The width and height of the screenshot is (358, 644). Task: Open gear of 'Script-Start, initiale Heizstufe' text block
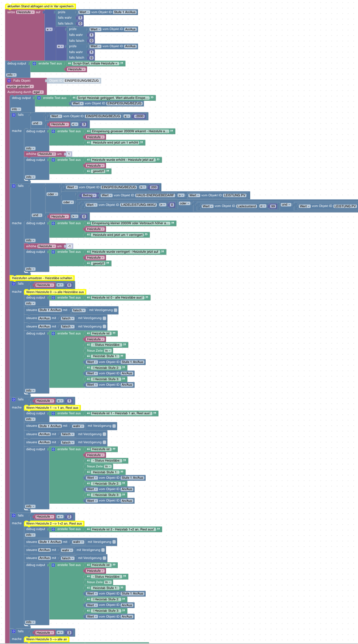coord(34,63)
